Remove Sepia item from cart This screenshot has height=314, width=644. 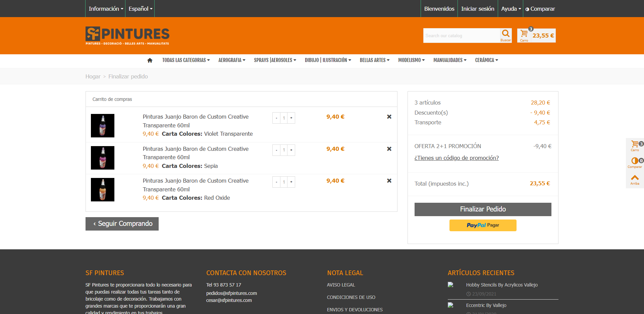pos(389,149)
